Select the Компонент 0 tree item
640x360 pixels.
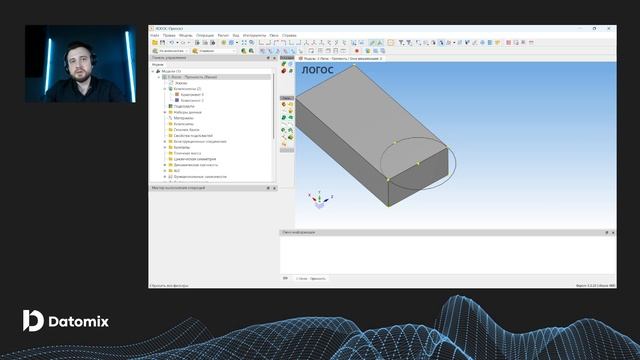coord(192,94)
